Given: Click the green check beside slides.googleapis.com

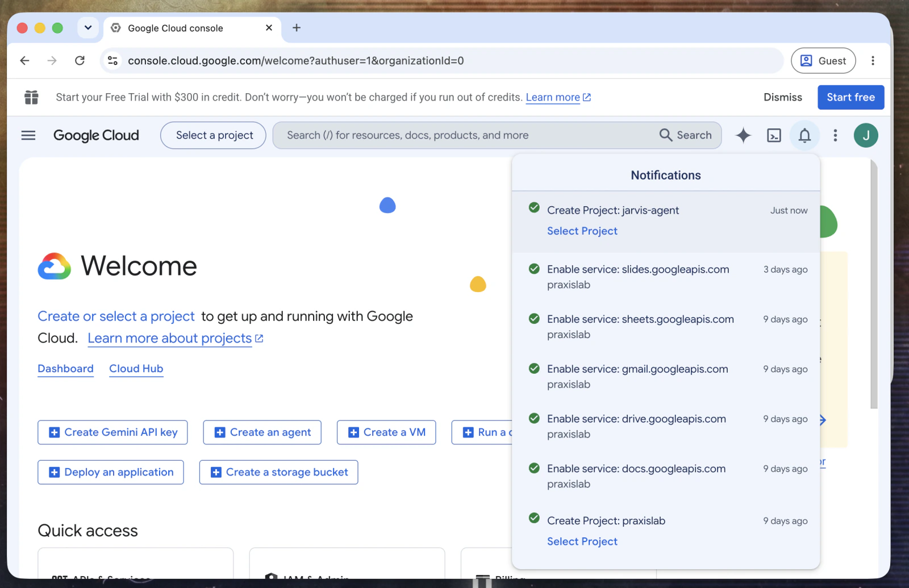Looking at the screenshot, I should (x=534, y=269).
